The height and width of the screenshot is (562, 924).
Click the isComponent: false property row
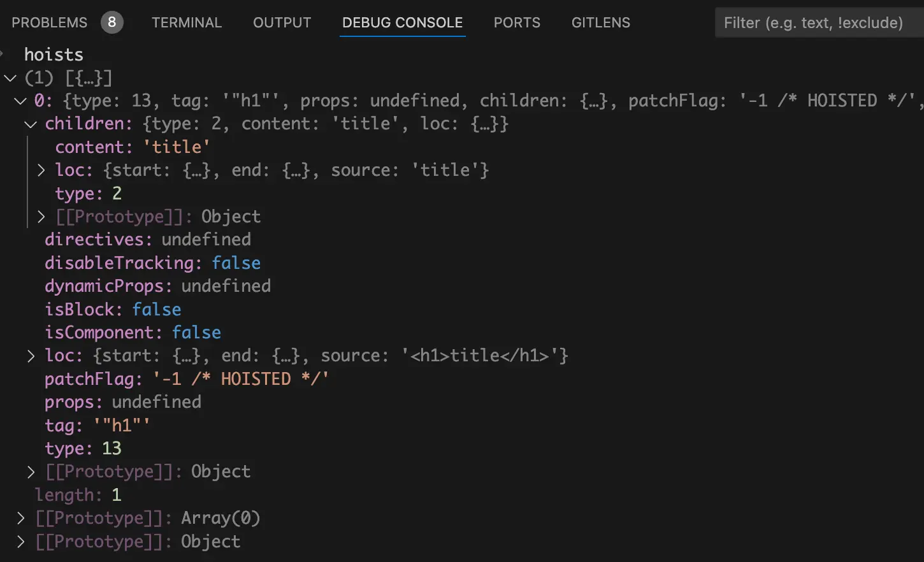pos(133,333)
